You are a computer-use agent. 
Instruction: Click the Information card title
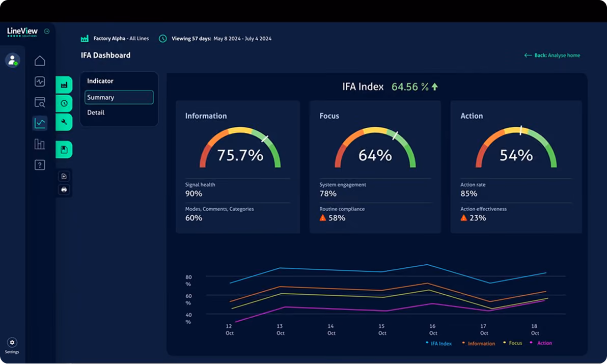click(x=206, y=116)
